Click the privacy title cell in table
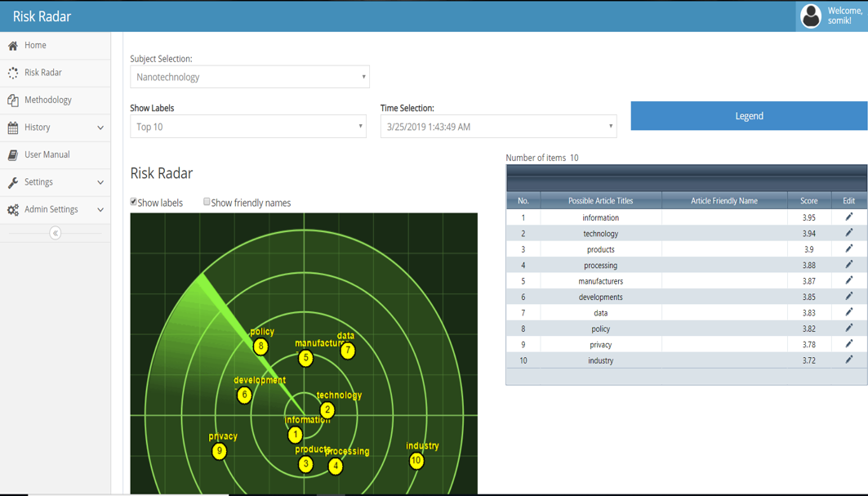This screenshot has width=868, height=496. [601, 345]
